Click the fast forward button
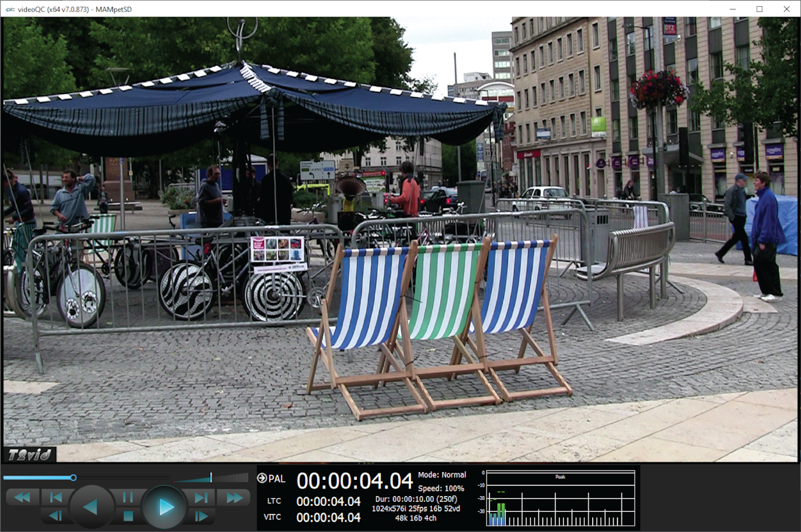 pyautogui.click(x=234, y=497)
